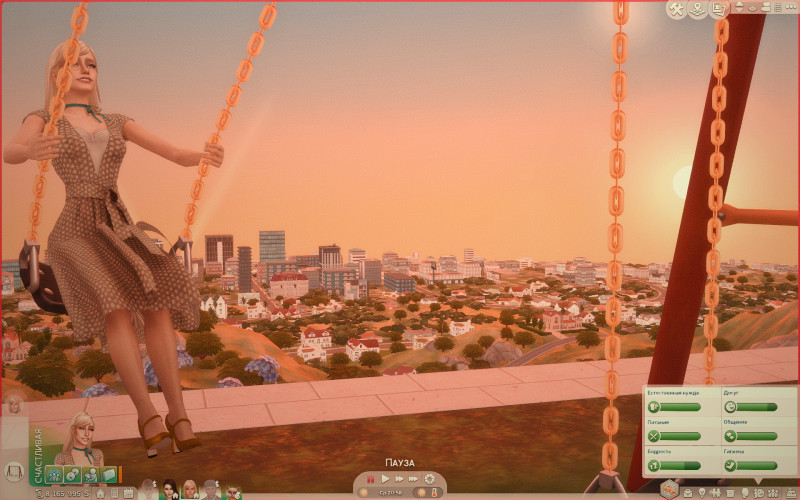Viewport: 800px width, 500px height.
Task: Close the Needs panel tab
Action: point(759,493)
